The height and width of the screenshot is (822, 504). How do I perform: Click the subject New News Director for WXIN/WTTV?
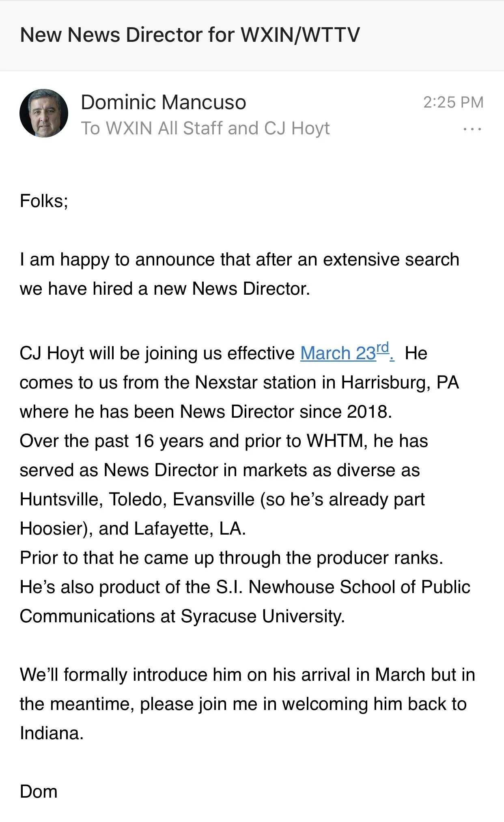click(x=190, y=35)
